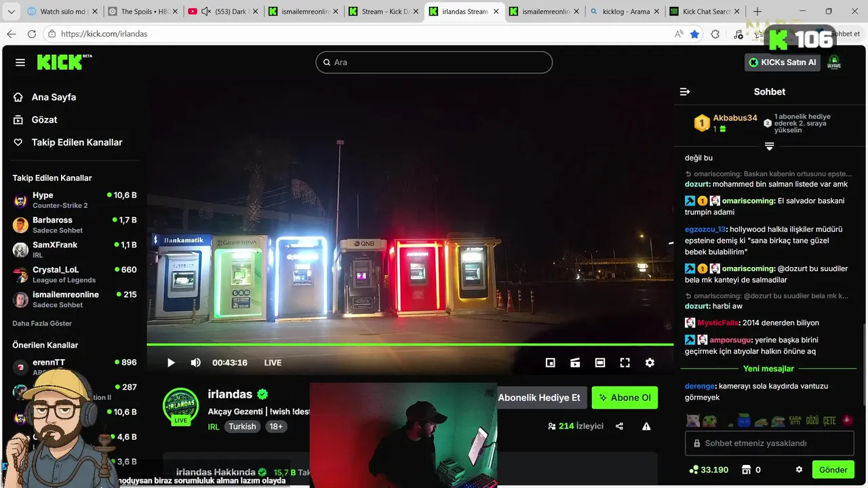This screenshot has width=868, height=488.
Task: Expand the Daha Fazla Göster list
Action: (42, 323)
